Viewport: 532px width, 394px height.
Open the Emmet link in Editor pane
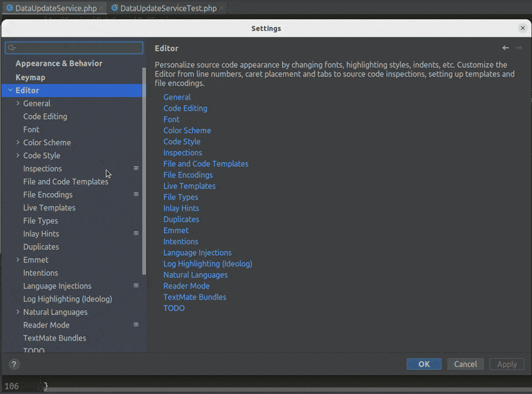click(176, 231)
